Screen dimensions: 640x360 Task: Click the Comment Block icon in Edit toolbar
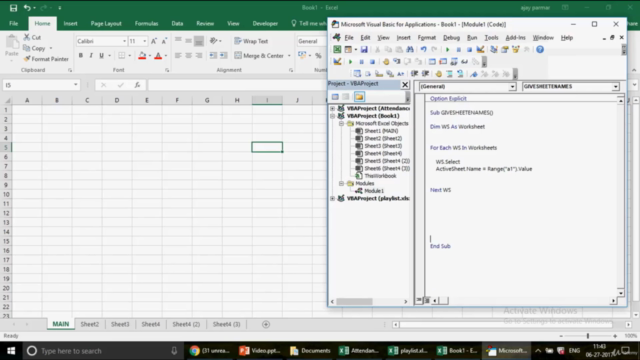(x=449, y=73)
